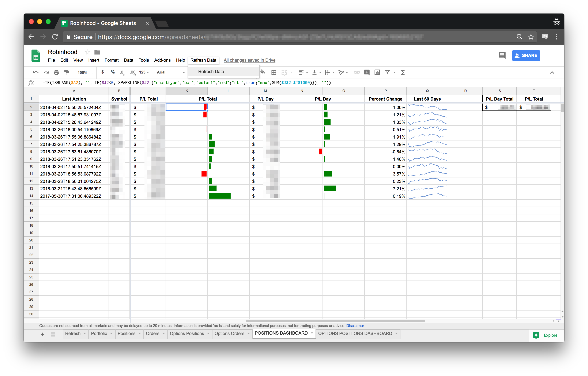
Task: Increase decimal places icon
Action: click(x=133, y=72)
